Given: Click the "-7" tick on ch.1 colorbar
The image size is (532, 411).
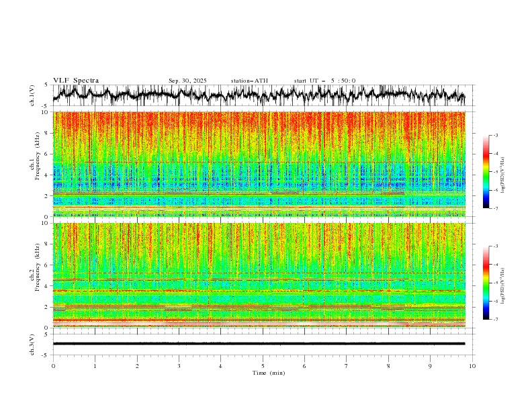Looking at the screenshot, I should [x=495, y=208].
